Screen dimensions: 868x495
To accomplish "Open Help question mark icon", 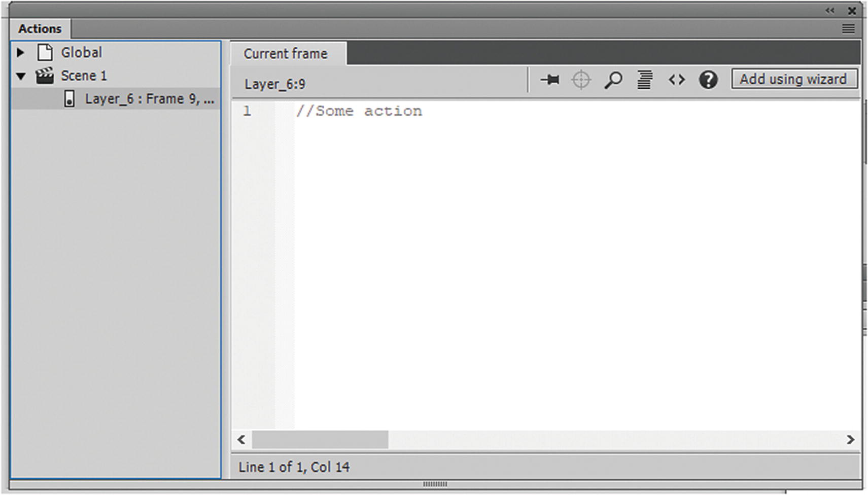I will tap(708, 80).
